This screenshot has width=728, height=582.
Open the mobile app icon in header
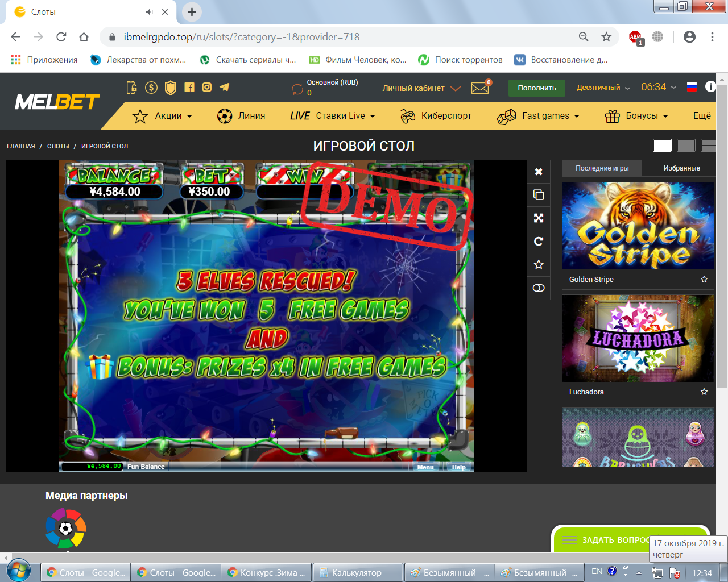pyautogui.click(x=131, y=88)
